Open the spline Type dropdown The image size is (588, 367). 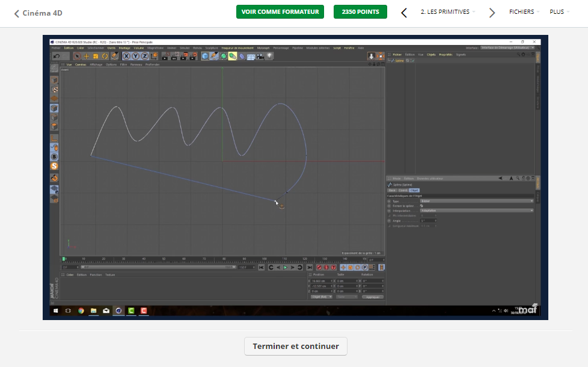(x=477, y=201)
